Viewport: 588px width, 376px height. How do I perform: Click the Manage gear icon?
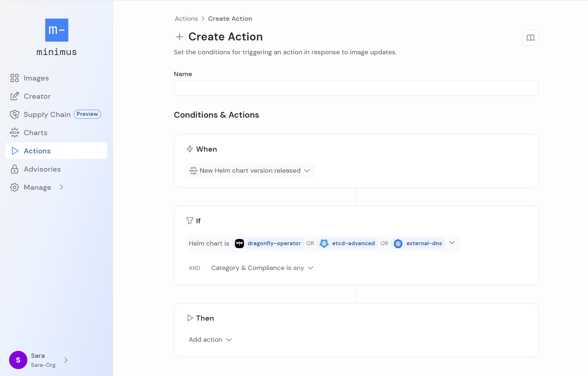coord(15,187)
